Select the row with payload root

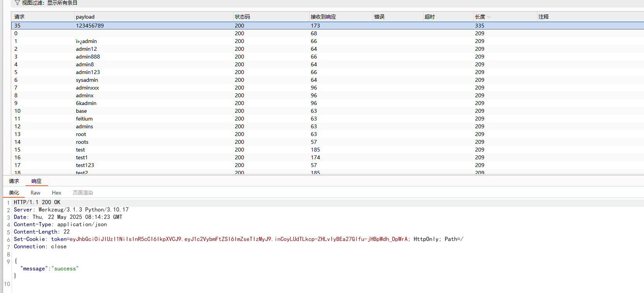click(327, 134)
